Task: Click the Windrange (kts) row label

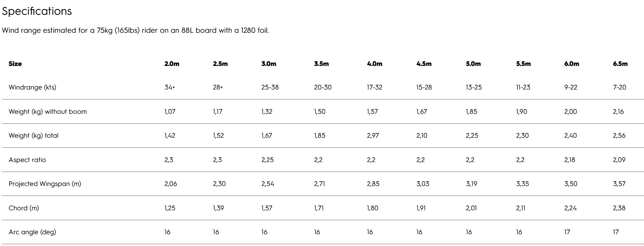Action: [32, 87]
